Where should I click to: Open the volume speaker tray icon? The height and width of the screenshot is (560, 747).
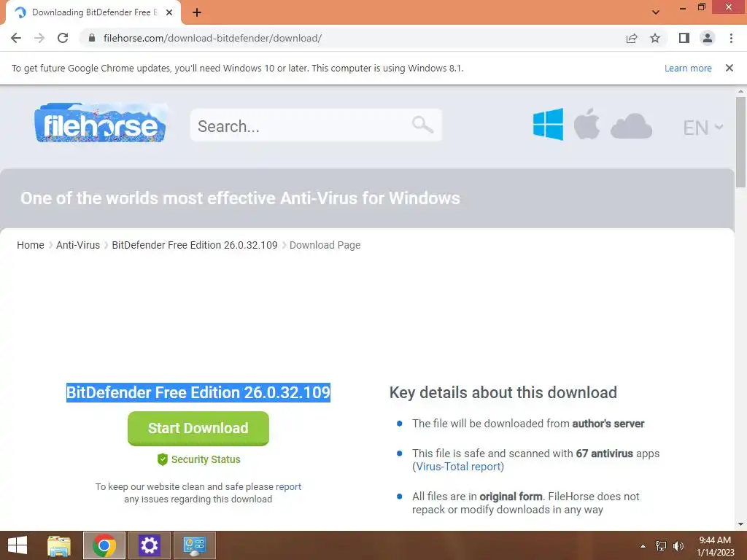coord(678,546)
